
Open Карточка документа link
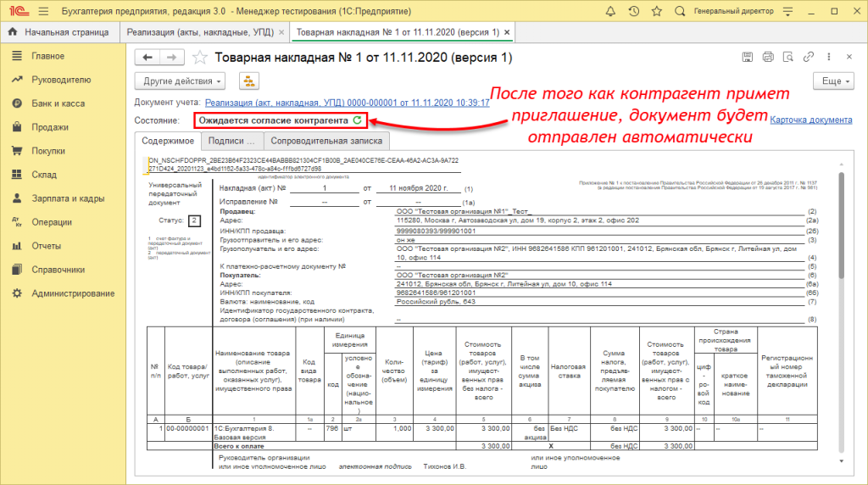tap(811, 120)
